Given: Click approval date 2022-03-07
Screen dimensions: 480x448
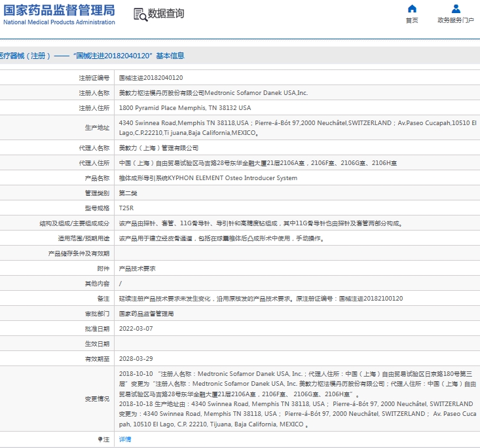Looking at the screenshot, I should 136,329.
